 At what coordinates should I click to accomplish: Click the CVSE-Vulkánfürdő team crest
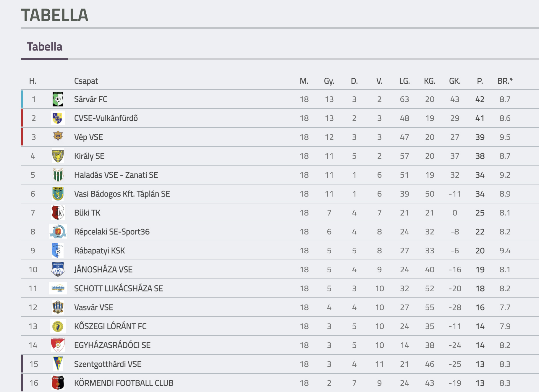click(58, 118)
